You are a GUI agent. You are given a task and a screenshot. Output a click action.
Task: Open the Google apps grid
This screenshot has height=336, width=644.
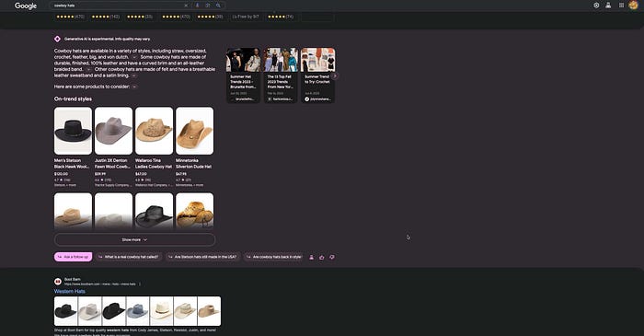coord(621,6)
